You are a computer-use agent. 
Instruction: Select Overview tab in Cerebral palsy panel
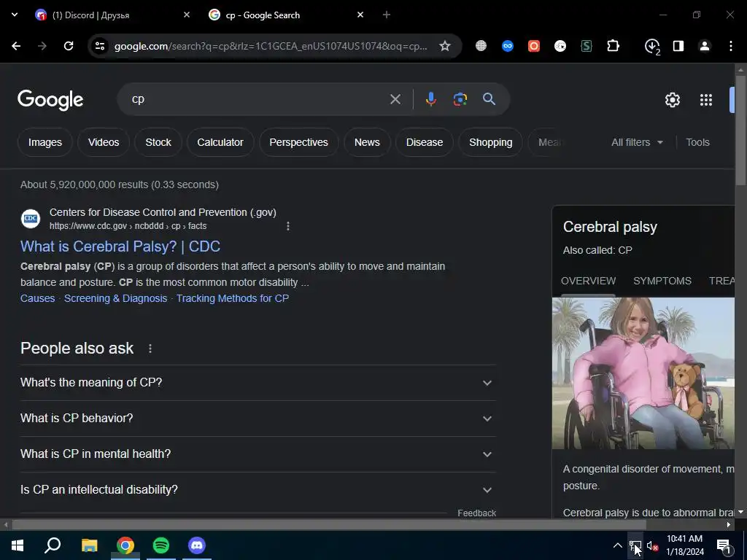pos(589,281)
